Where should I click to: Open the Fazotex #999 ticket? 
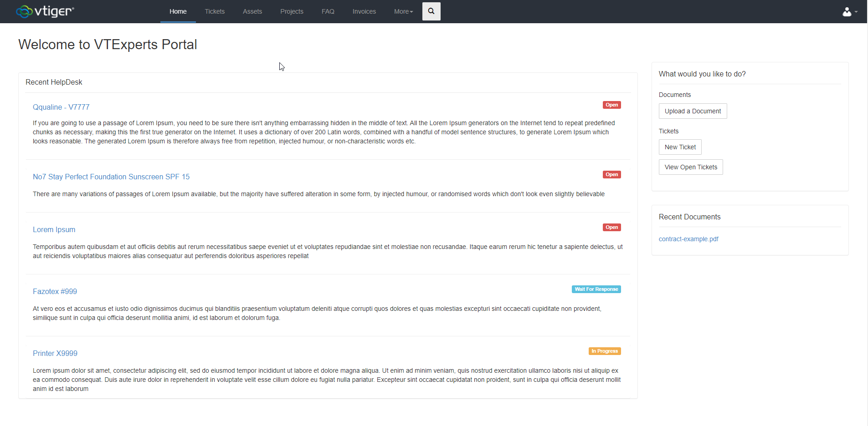[55, 291]
